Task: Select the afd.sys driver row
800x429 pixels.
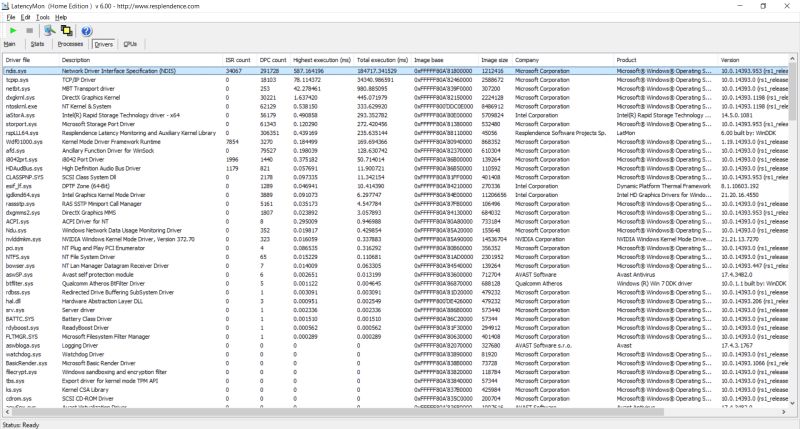Action: (x=396, y=151)
